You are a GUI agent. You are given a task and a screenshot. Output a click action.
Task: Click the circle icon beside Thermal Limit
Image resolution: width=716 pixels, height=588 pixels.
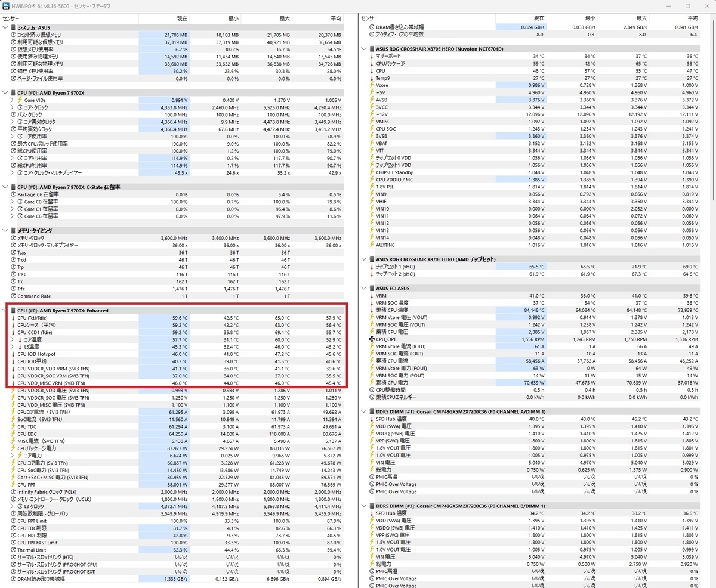tap(14, 550)
